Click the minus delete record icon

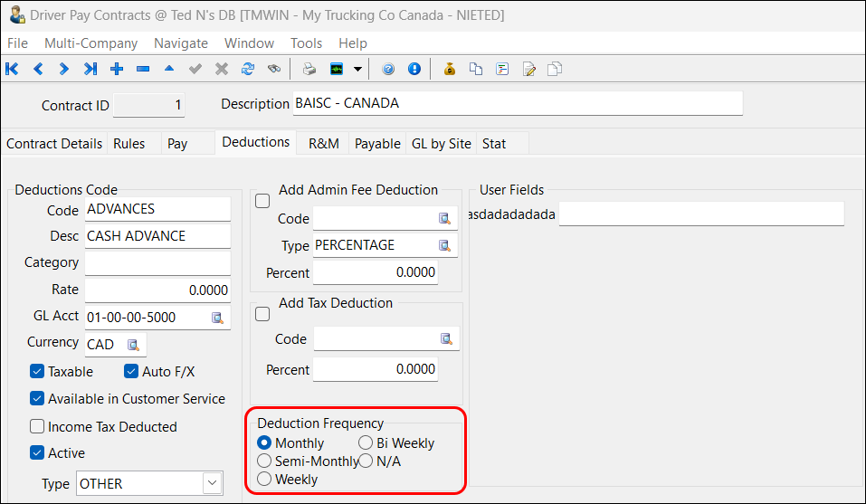coord(143,69)
